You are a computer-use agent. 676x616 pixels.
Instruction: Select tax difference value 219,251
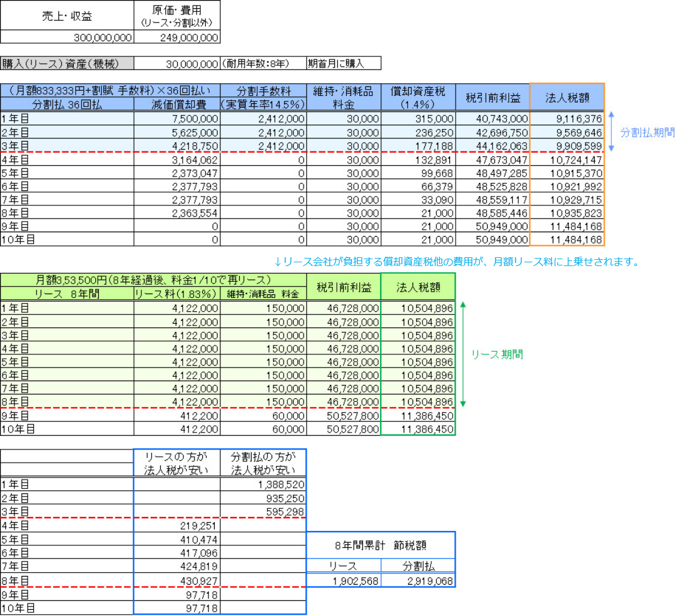click(x=177, y=525)
